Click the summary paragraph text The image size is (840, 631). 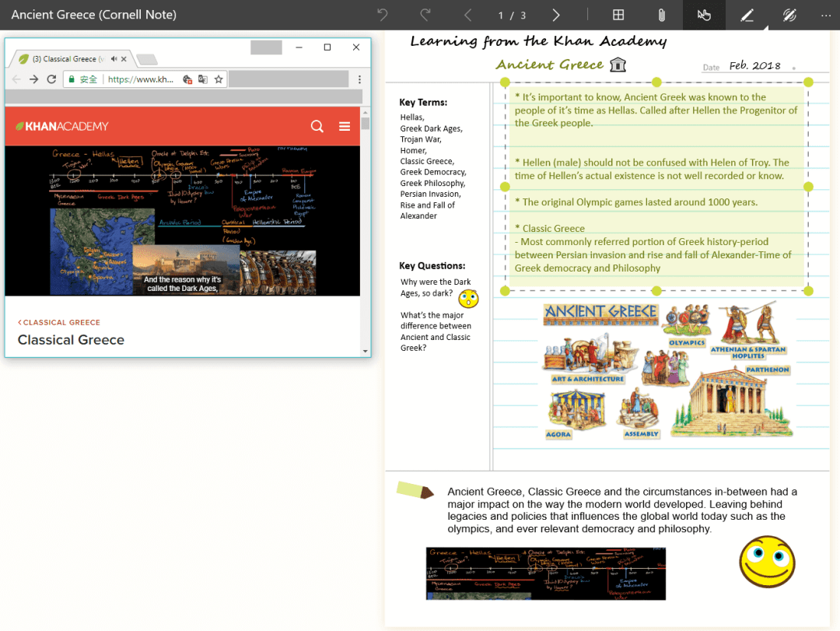(622, 510)
